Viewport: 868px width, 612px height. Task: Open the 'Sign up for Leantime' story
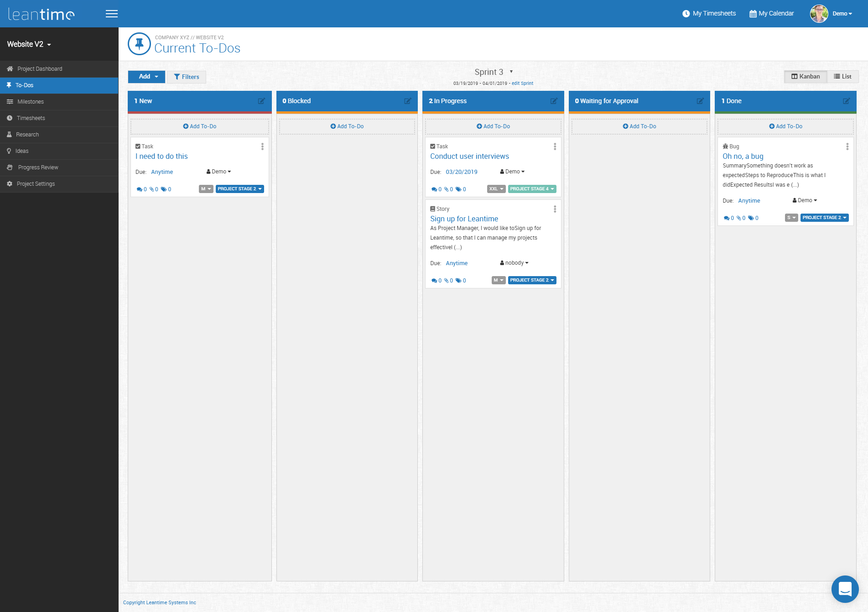click(x=464, y=219)
